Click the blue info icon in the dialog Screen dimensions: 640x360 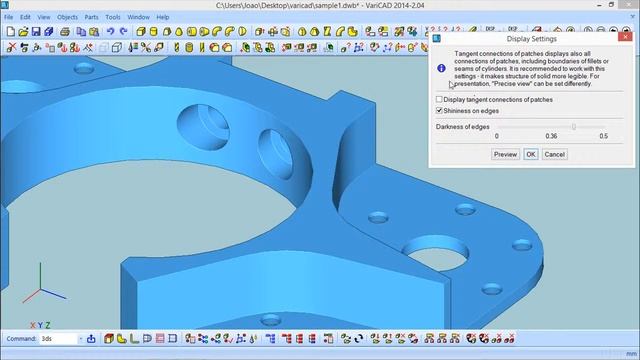pos(441,68)
